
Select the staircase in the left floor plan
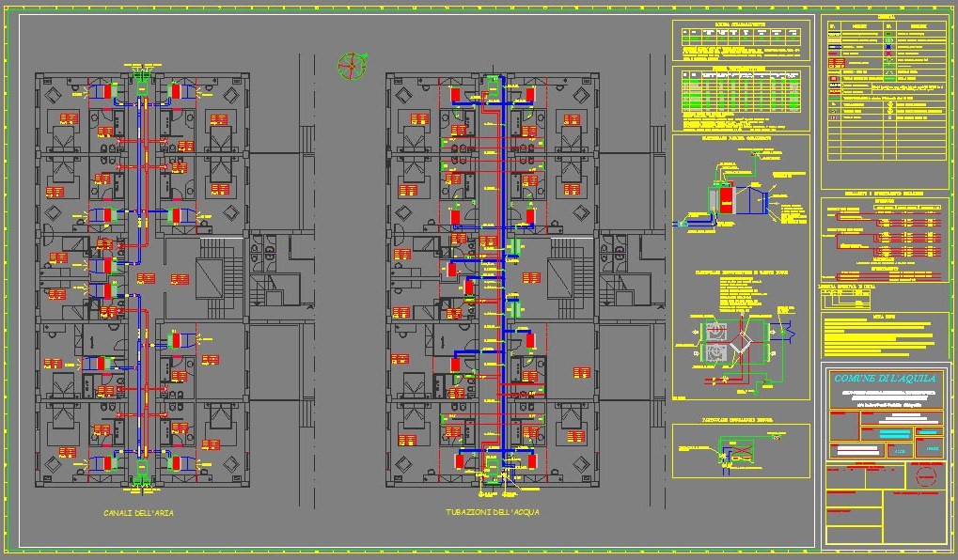[211, 274]
